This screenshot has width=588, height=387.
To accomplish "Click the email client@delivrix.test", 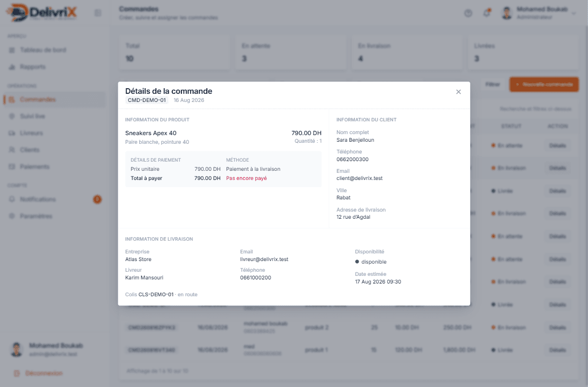I will click(359, 178).
